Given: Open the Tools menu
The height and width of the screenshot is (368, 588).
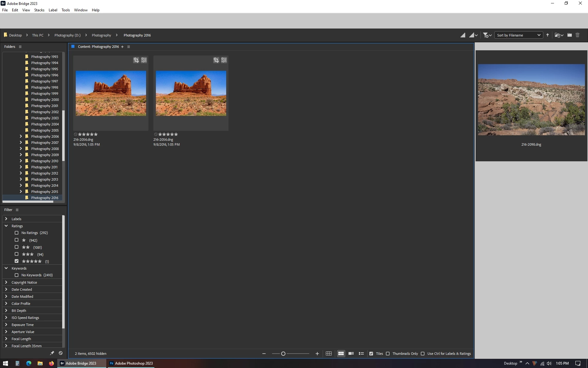Looking at the screenshot, I should [66, 10].
